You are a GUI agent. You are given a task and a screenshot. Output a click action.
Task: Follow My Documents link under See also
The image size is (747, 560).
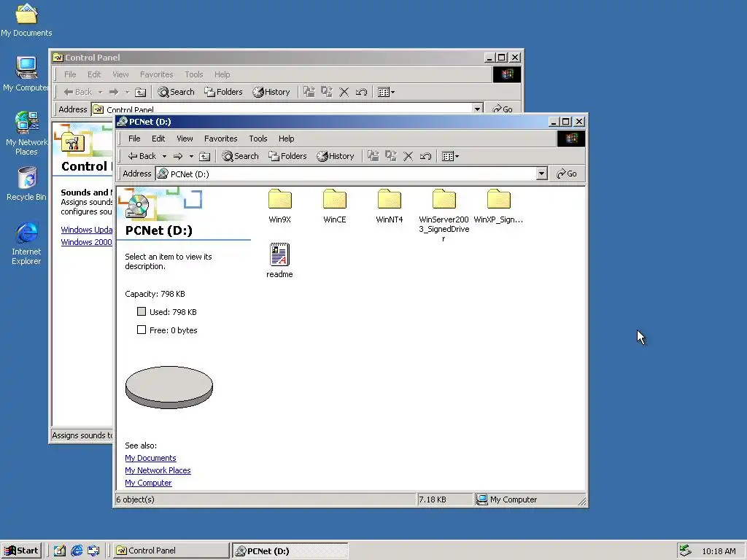click(x=150, y=458)
